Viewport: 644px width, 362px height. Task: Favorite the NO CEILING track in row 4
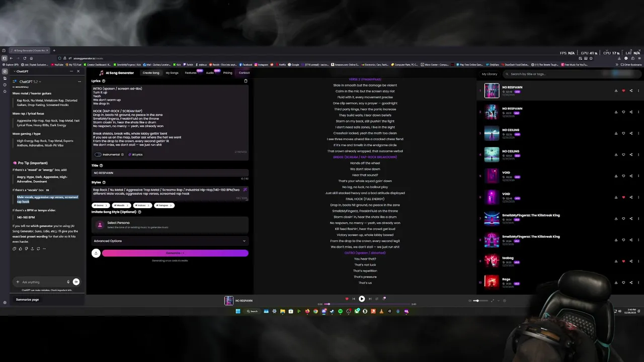coord(623,155)
